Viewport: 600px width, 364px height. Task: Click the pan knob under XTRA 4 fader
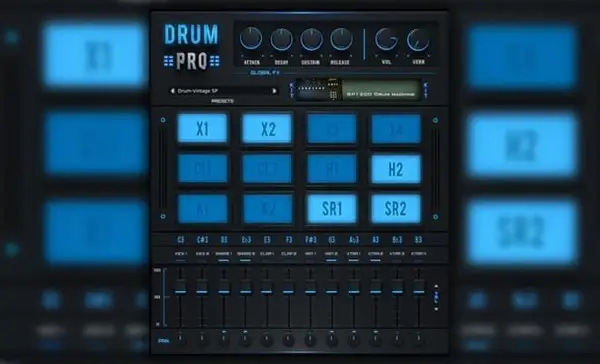tap(419, 340)
